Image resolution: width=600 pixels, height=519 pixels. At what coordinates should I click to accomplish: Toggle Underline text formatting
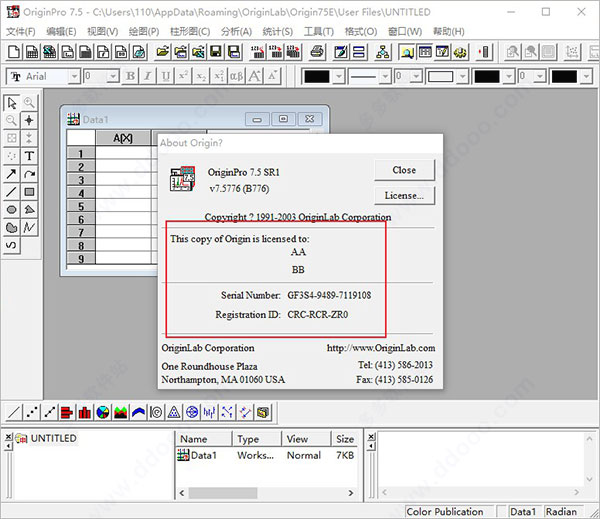pyautogui.click(x=166, y=76)
